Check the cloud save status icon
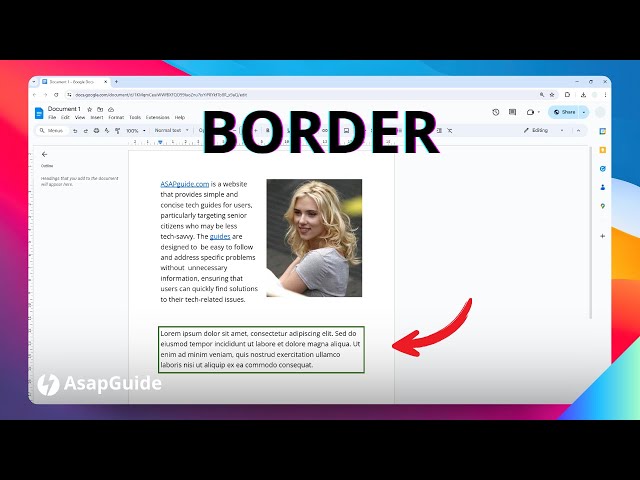This screenshot has width=640, height=480. (111, 109)
